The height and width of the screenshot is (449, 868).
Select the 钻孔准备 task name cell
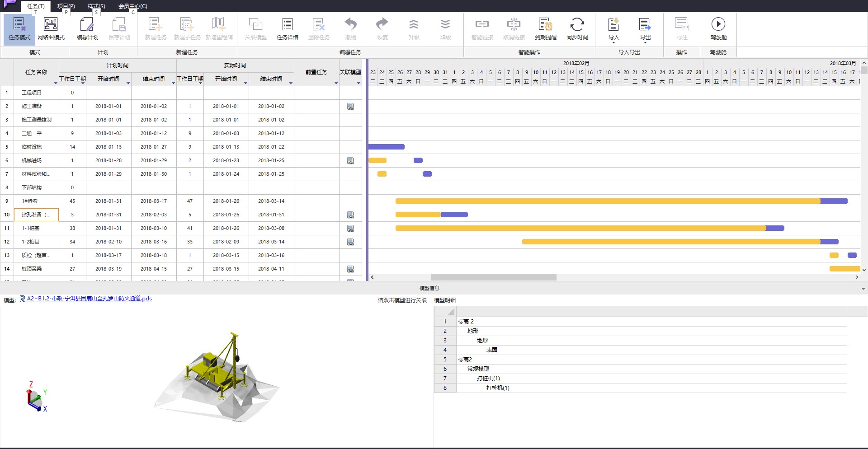click(36, 215)
